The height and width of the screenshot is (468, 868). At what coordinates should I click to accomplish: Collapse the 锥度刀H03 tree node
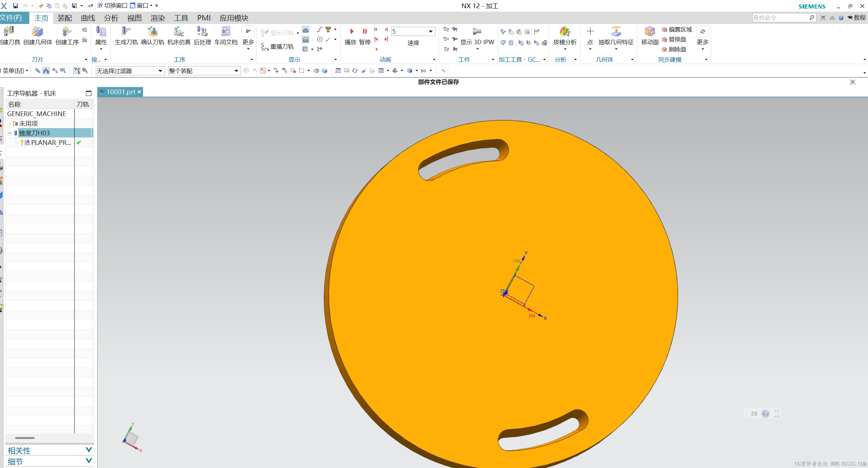pos(9,133)
